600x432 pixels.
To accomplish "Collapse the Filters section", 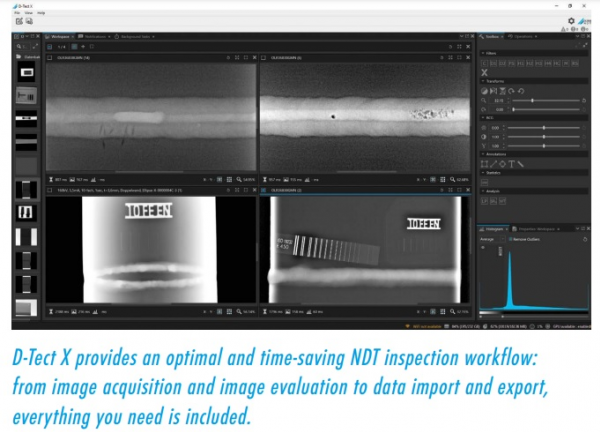I will point(483,54).
